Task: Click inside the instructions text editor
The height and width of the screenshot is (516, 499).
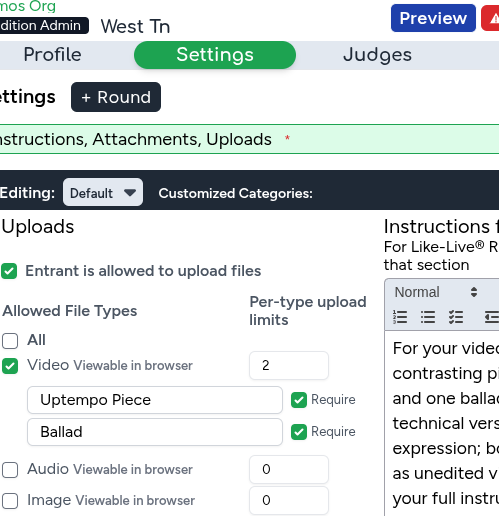Action: tap(442, 423)
